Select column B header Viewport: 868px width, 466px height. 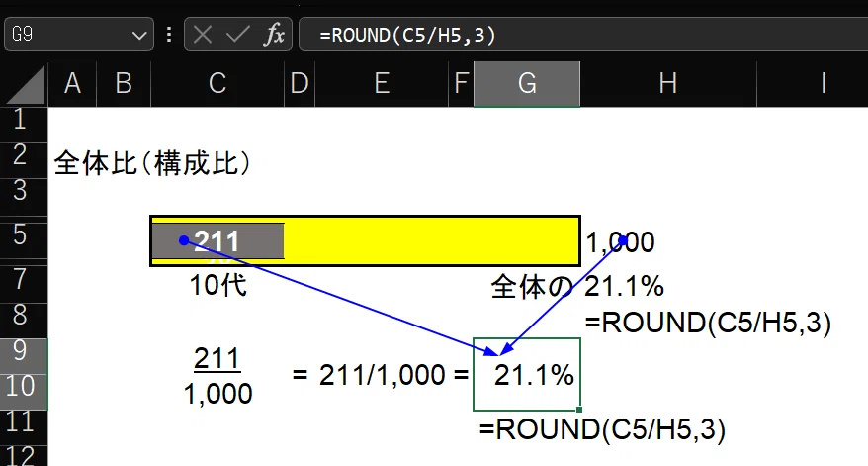(124, 84)
